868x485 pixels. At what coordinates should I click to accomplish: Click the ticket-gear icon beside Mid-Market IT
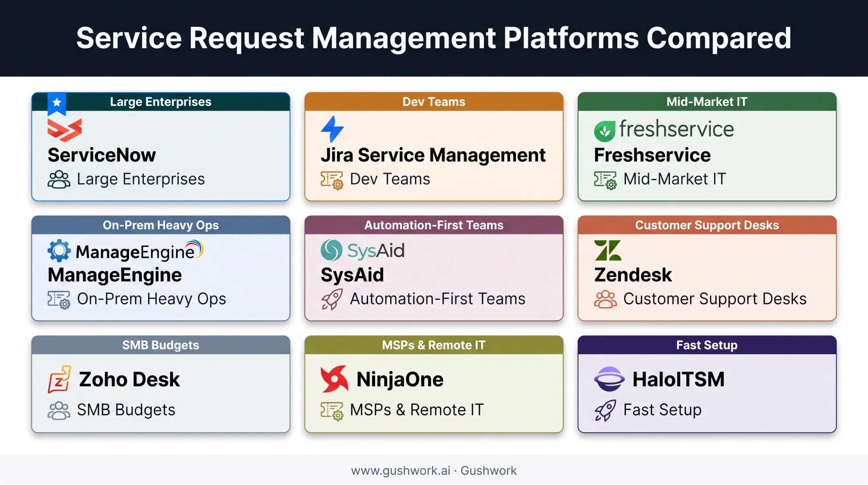pyautogui.click(x=605, y=180)
